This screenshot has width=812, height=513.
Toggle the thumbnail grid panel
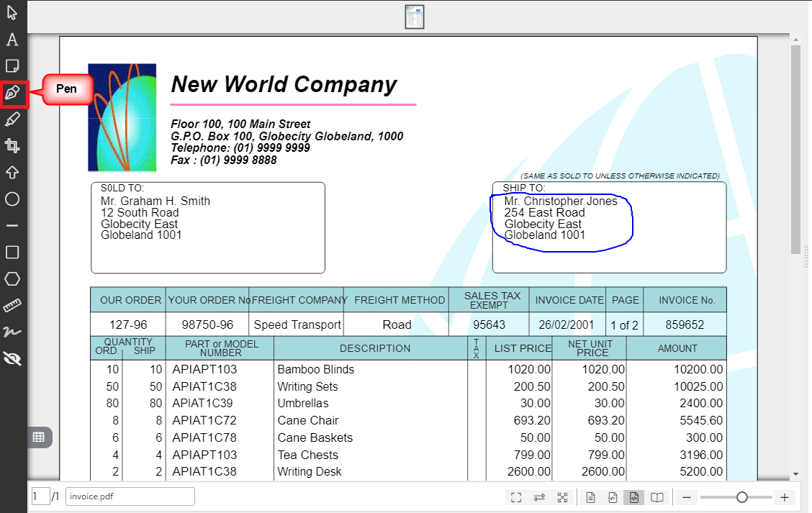pos(39,437)
